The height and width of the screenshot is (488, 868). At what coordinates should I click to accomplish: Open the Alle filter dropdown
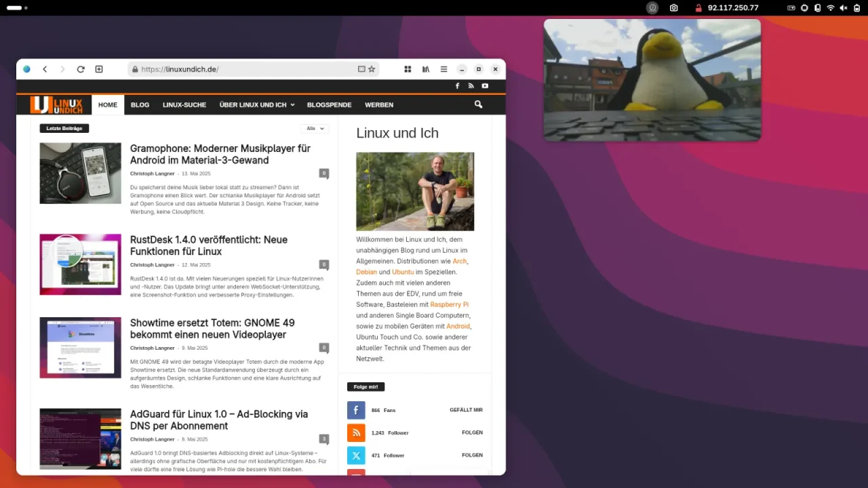point(315,128)
